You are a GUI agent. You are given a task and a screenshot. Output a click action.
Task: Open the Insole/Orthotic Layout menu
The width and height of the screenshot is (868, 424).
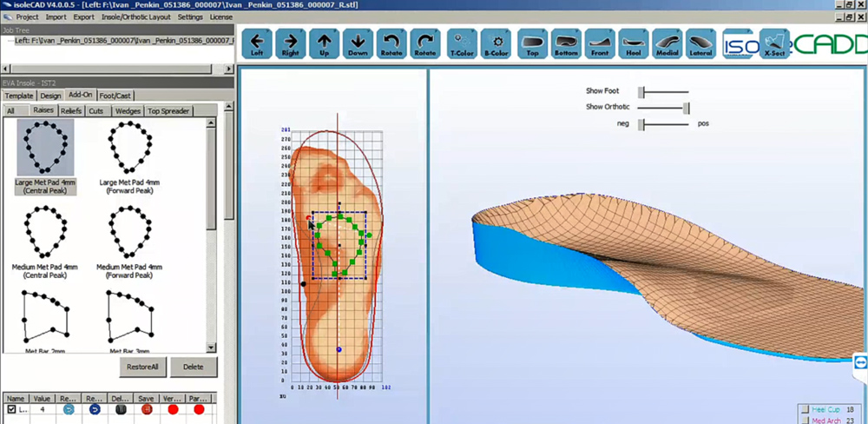(136, 17)
